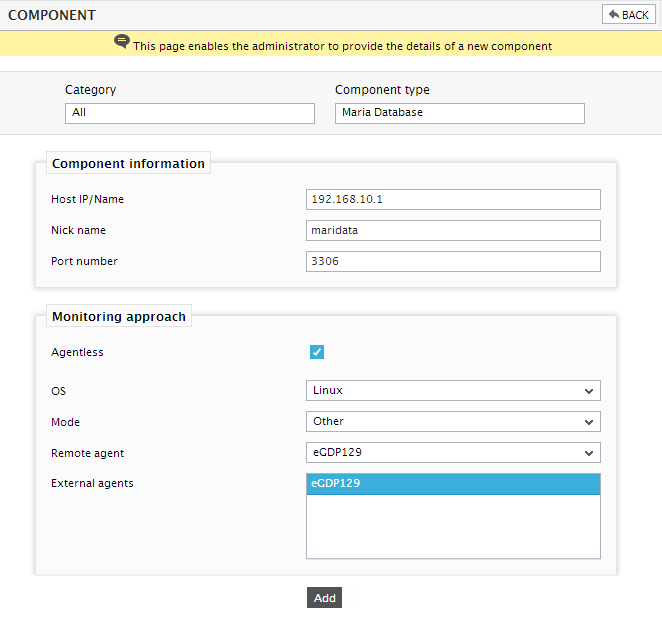662x617 pixels.
Task: Click the speech bubble info icon
Action: pyautogui.click(x=122, y=41)
